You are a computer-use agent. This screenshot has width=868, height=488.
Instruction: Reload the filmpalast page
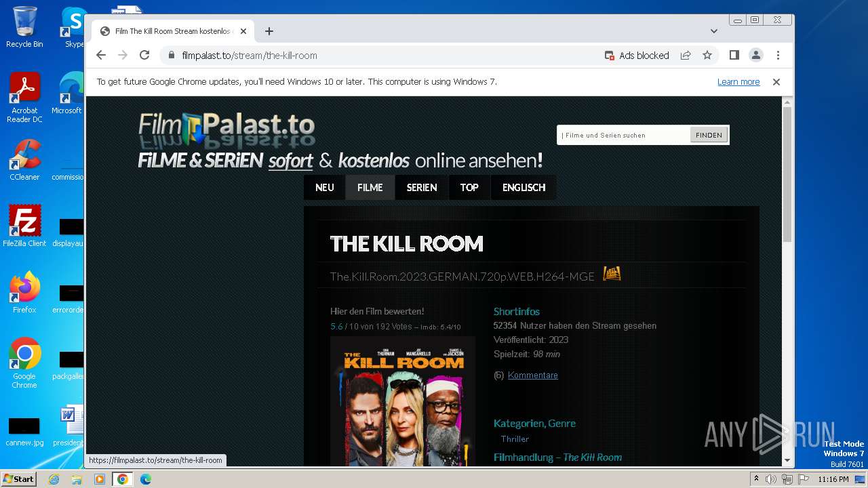click(x=144, y=56)
